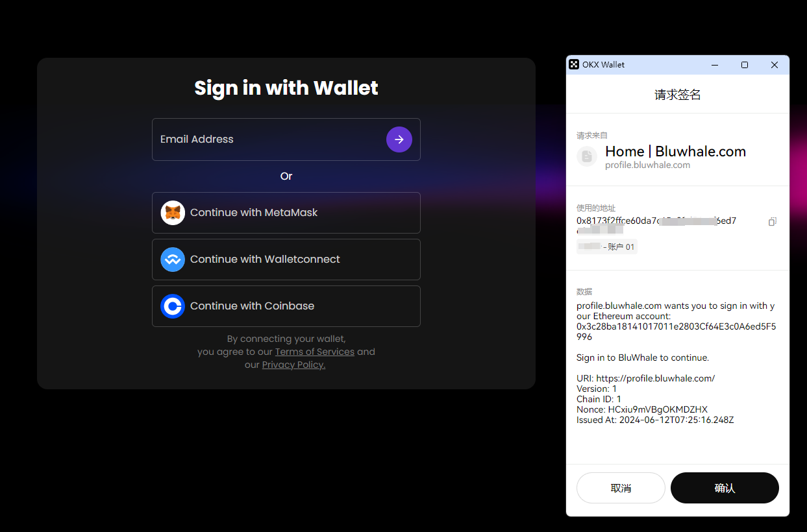Click the MetaMask fox icon
Screen dimensions: 807x532
point(173,213)
